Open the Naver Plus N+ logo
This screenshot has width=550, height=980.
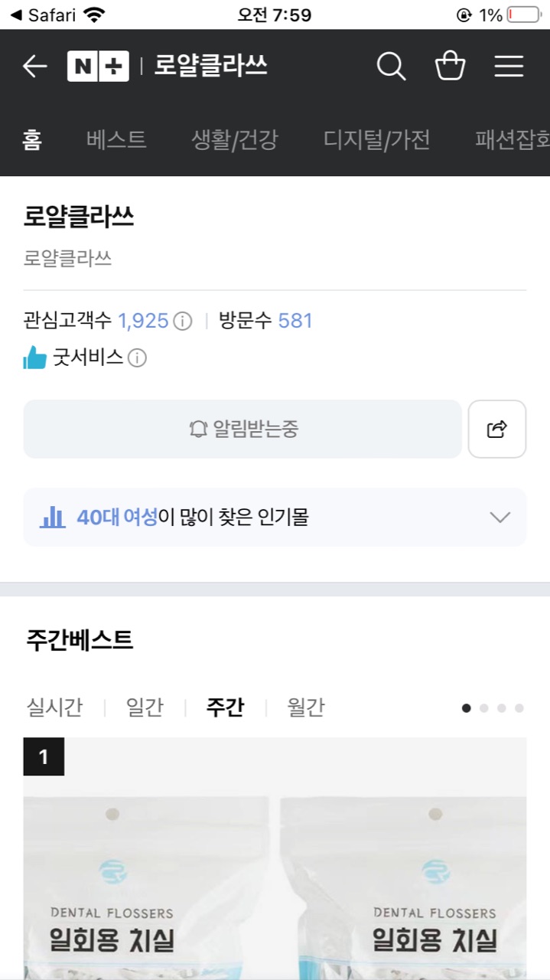tap(98, 67)
